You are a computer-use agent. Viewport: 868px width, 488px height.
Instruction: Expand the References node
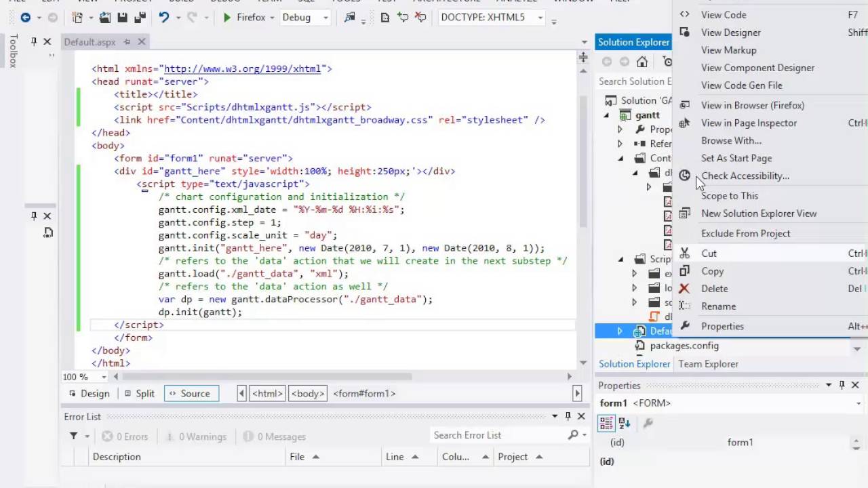point(620,143)
